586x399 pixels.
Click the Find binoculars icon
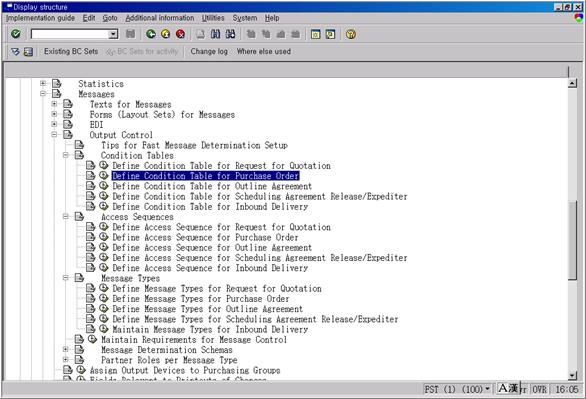tap(216, 34)
